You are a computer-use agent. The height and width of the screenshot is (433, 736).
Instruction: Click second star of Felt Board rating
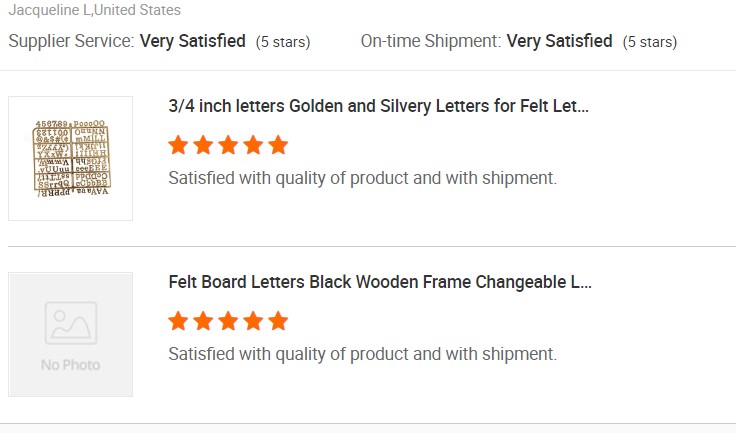pos(203,321)
